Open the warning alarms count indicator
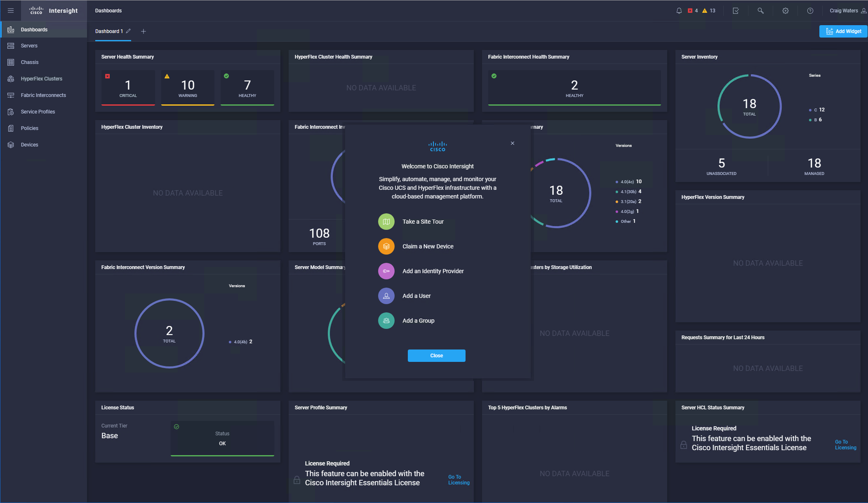This screenshot has height=503, width=868. pyautogui.click(x=709, y=11)
